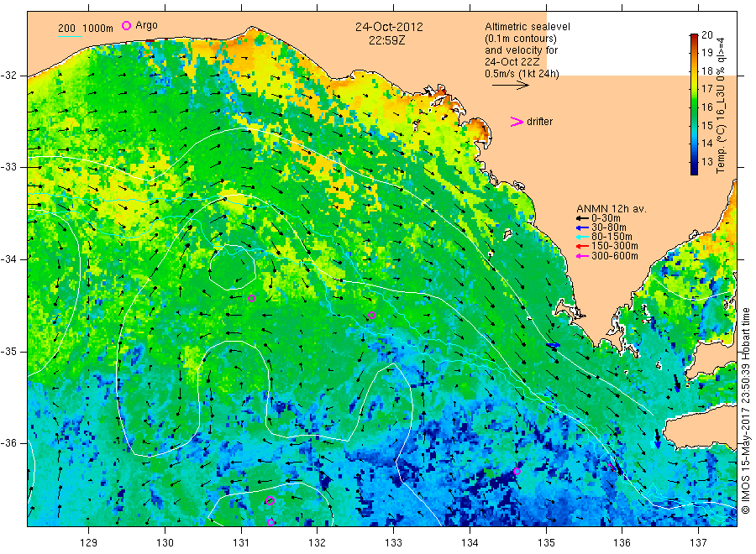Click the ANMN 12h av. legend title

(x=611, y=209)
